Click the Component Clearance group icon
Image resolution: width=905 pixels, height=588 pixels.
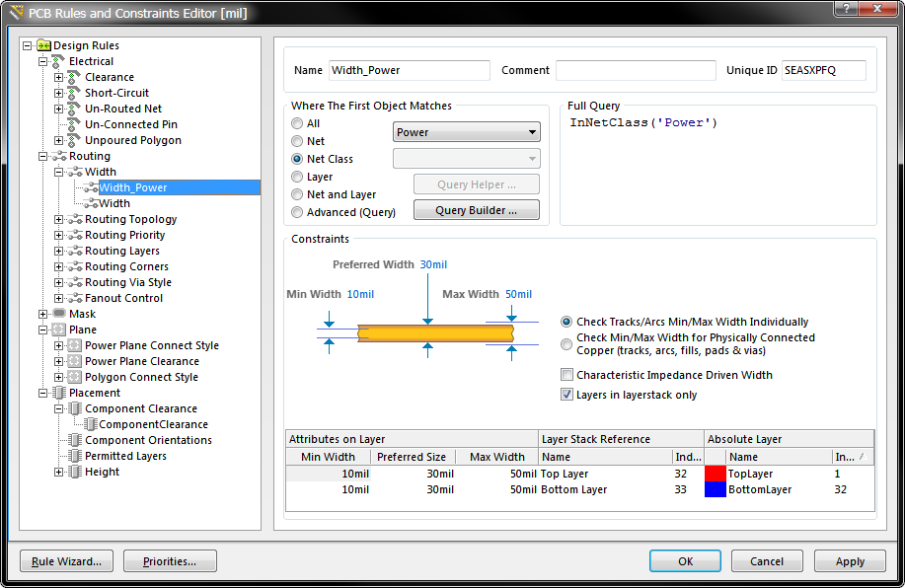click(74, 408)
